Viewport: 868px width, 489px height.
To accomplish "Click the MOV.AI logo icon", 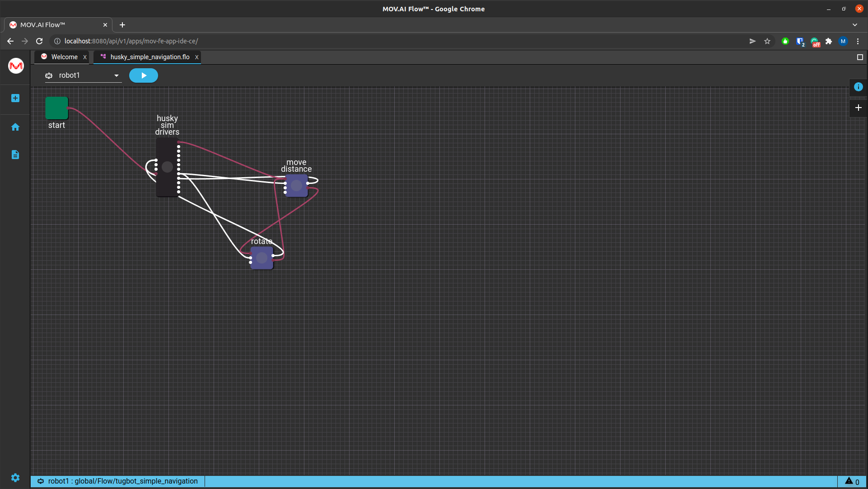I will pyautogui.click(x=16, y=66).
